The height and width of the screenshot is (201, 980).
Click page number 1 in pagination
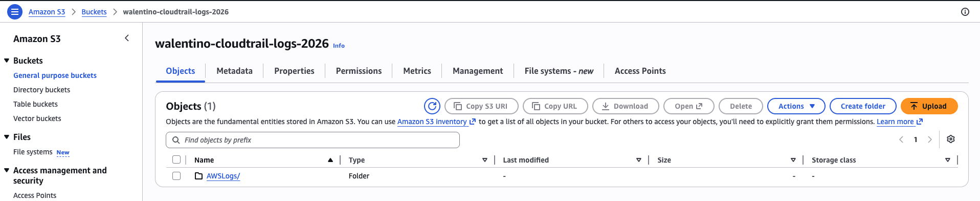coord(916,139)
